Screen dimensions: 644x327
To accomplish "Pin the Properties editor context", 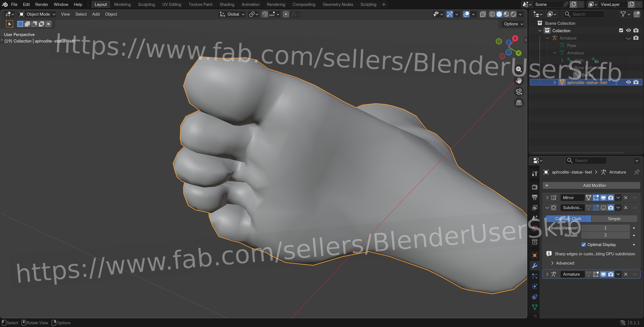I will pyautogui.click(x=637, y=172).
